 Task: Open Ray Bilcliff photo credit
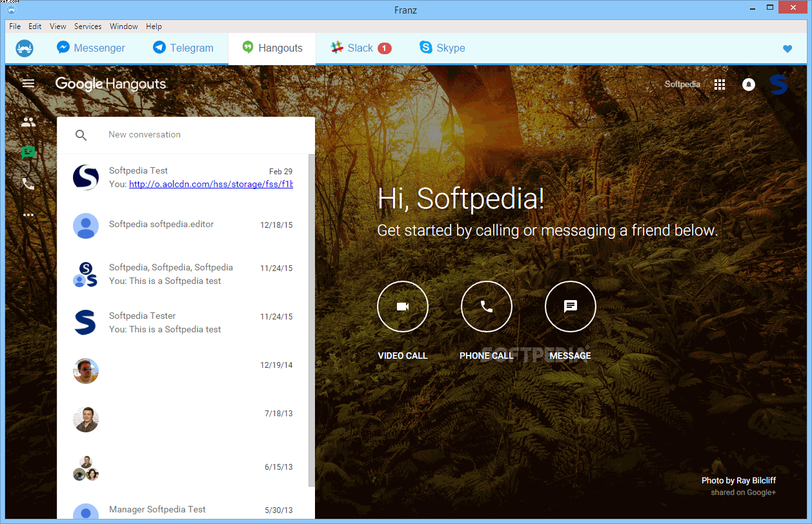tap(739, 481)
